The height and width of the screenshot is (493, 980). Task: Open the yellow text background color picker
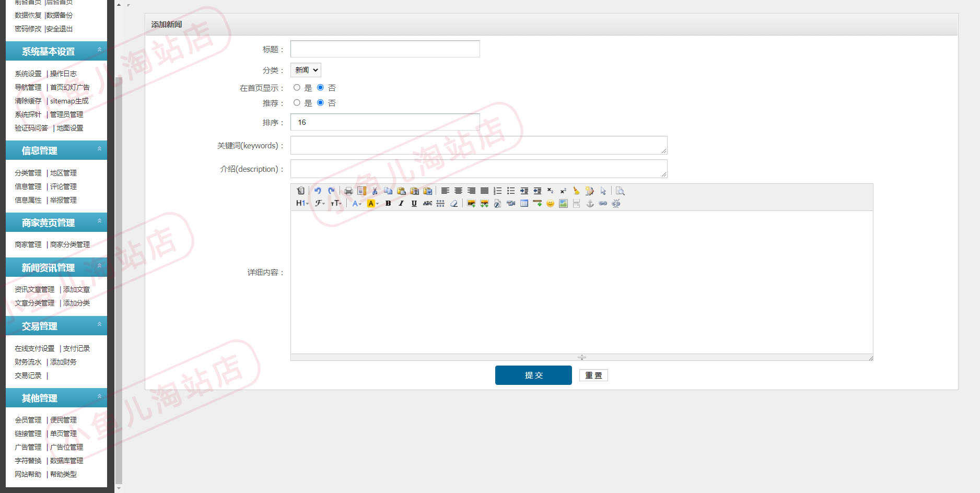point(372,203)
